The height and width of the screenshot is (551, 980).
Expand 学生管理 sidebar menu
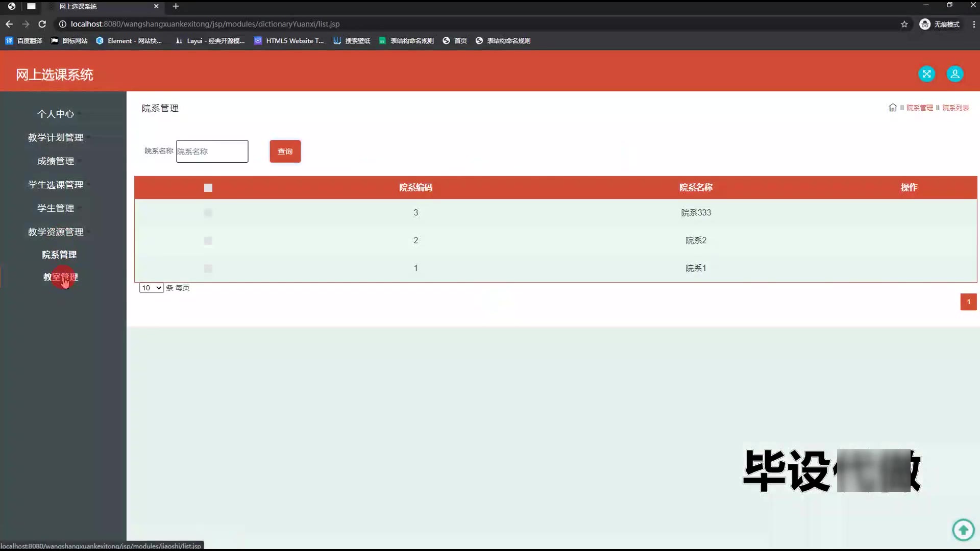point(56,208)
